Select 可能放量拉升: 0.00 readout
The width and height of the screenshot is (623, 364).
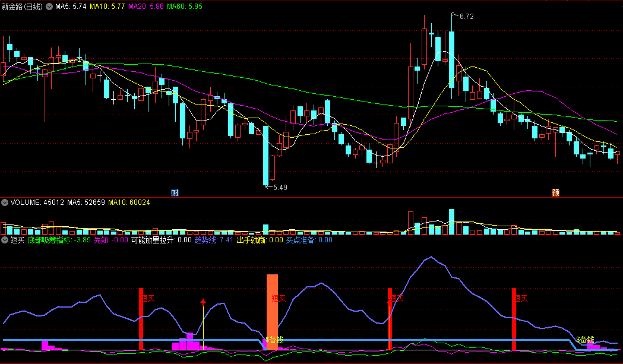click(x=162, y=240)
